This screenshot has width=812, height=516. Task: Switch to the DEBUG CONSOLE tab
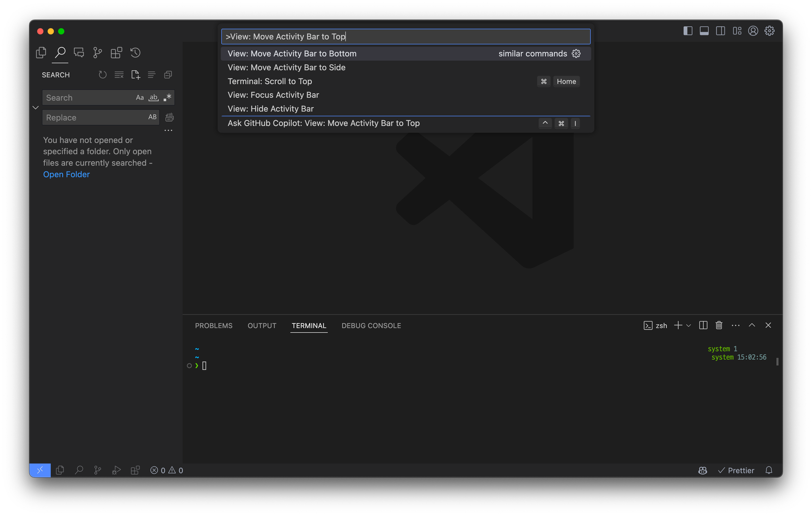(x=371, y=326)
